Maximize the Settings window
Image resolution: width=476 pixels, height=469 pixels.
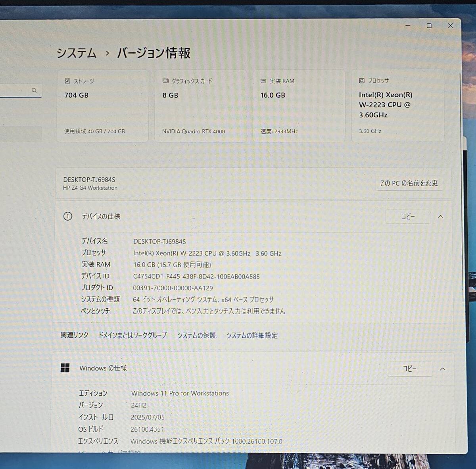click(x=429, y=25)
